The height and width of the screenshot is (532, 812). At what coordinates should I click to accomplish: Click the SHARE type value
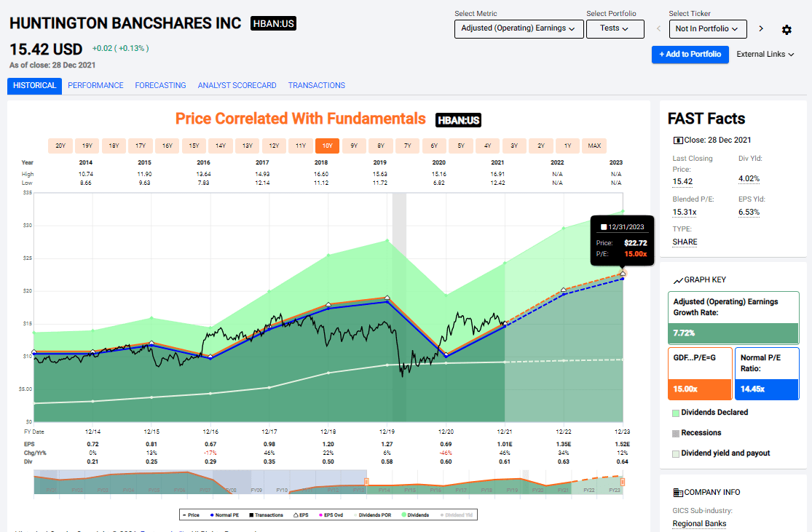pyautogui.click(x=685, y=242)
